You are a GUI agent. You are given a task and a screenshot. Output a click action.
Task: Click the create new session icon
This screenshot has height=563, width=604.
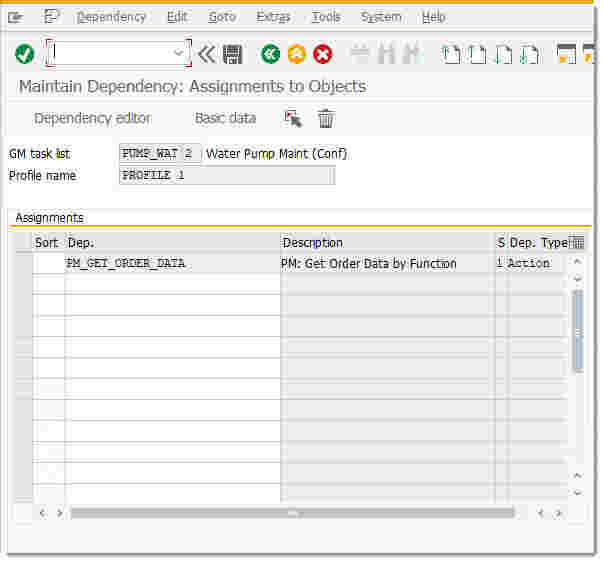tap(566, 54)
